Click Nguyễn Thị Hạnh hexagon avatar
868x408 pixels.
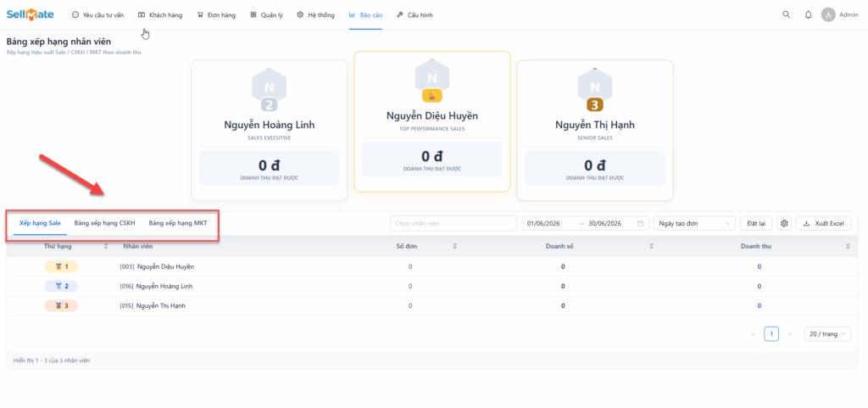tap(595, 87)
